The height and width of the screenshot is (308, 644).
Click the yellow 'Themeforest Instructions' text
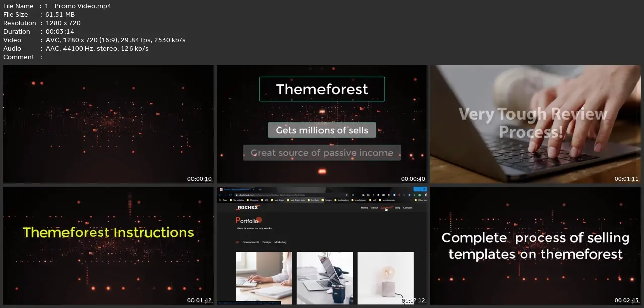click(108, 232)
